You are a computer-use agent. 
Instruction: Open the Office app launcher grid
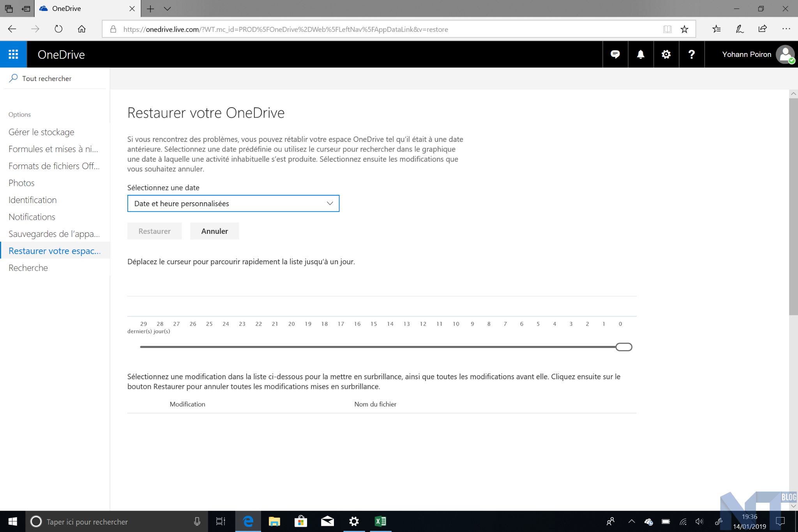coord(13,54)
